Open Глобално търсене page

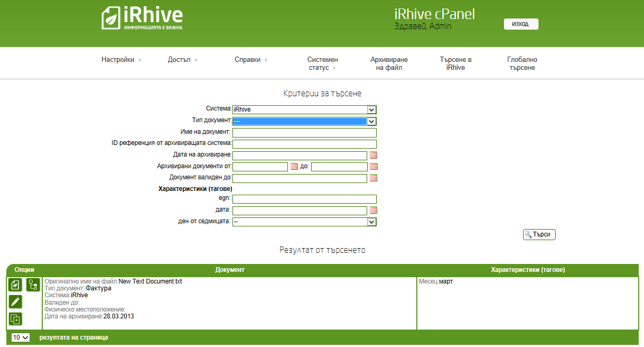(522, 63)
